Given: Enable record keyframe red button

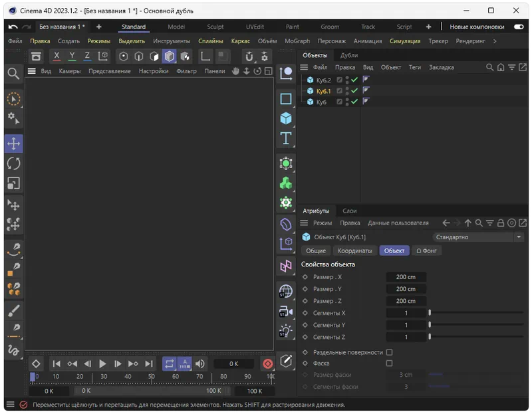Looking at the screenshot, I should coord(268,363).
